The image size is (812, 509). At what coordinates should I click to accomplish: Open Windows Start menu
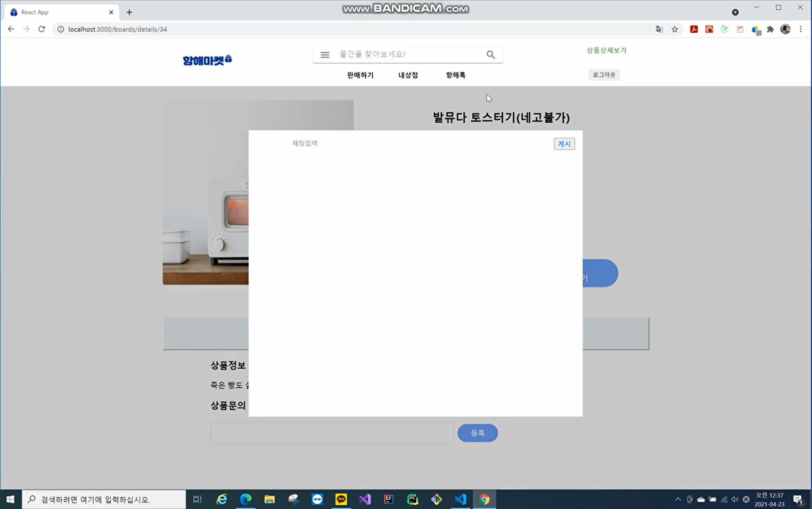pyautogui.click(x=10, y=499)
